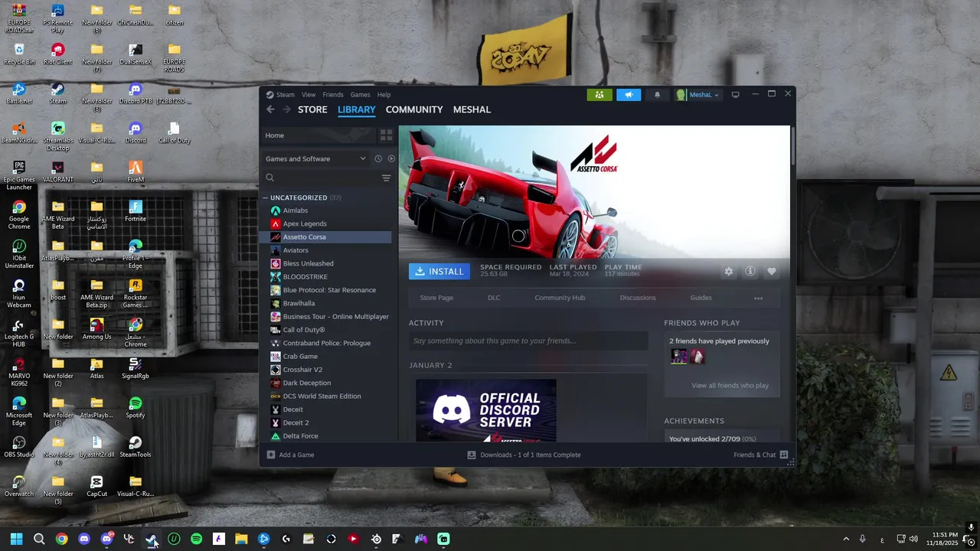Open OBS Studio desktop shortcut
980x551 pixels.
[x=19, y=447]
